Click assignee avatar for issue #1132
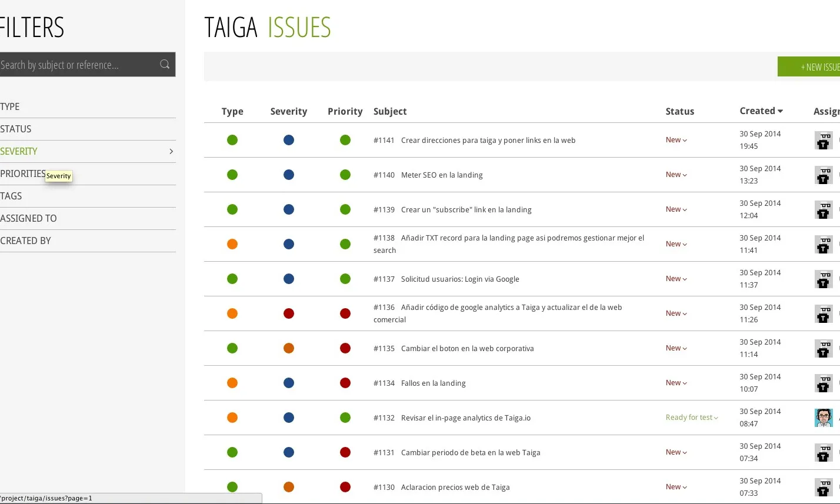Viewport: 840px width, 504px height. (x=824, y=418)
